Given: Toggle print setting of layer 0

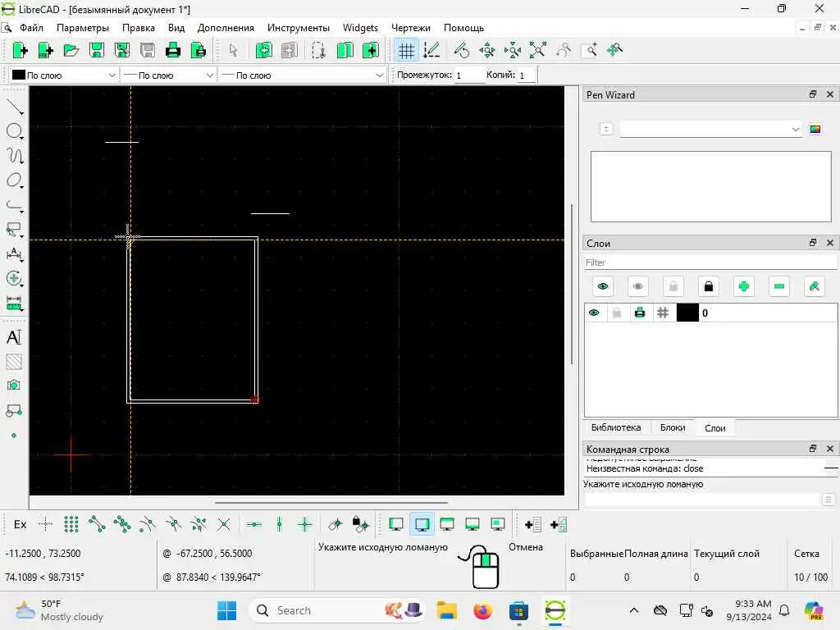Looking at the screenshot, I should 640,313.
